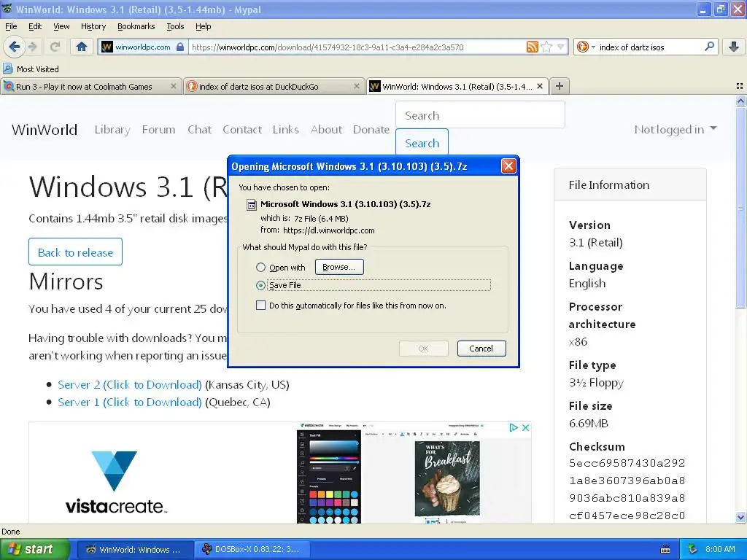Click the page scrollbar down arrow
Viewport: 747px width, 560px height.
[740, 517]
